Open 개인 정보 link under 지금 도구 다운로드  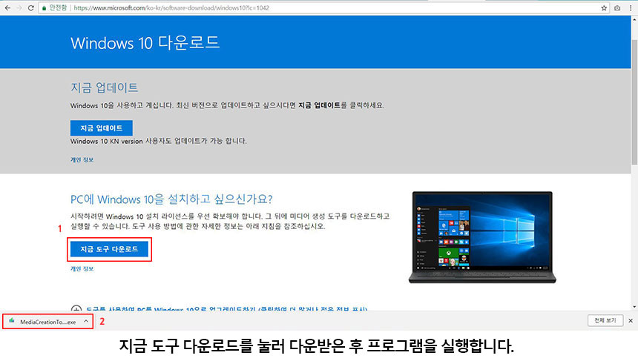82,269
